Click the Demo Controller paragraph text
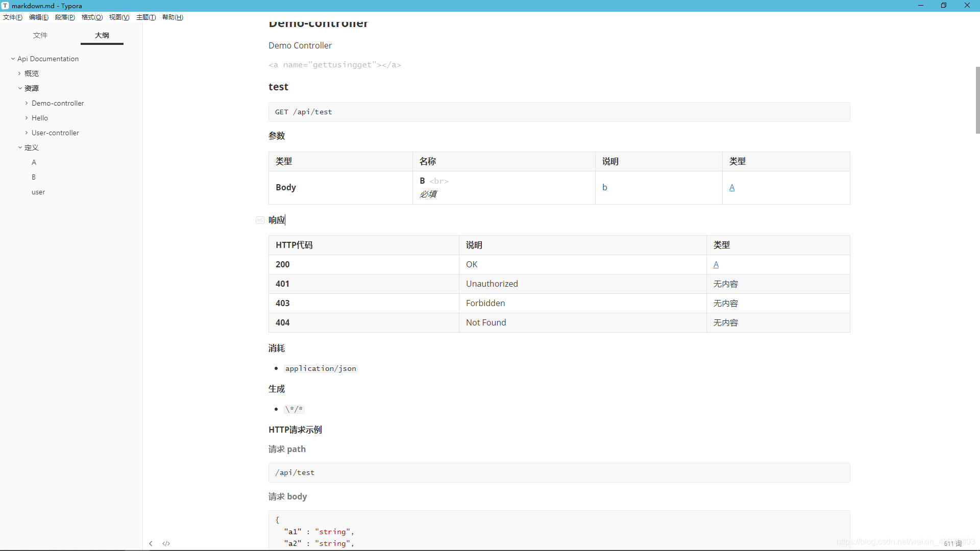This screenshot has height=551, width=980. (300, 45)
